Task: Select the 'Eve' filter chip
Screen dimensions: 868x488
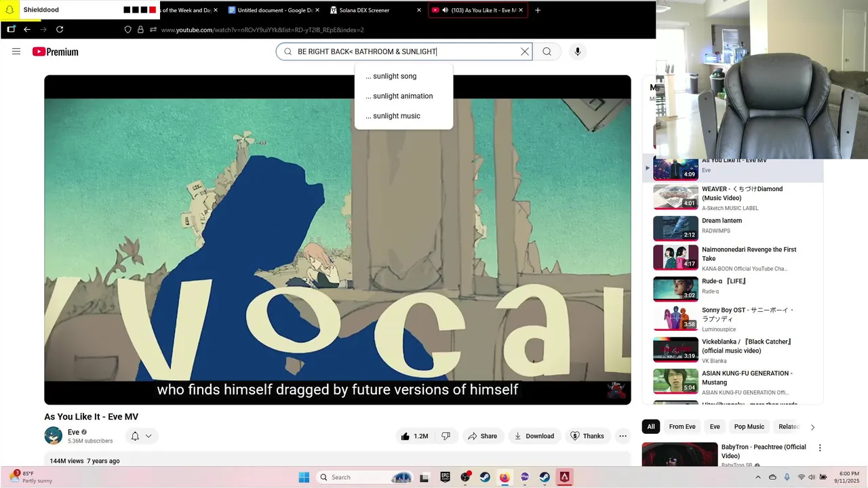Action: coord(715,426)
